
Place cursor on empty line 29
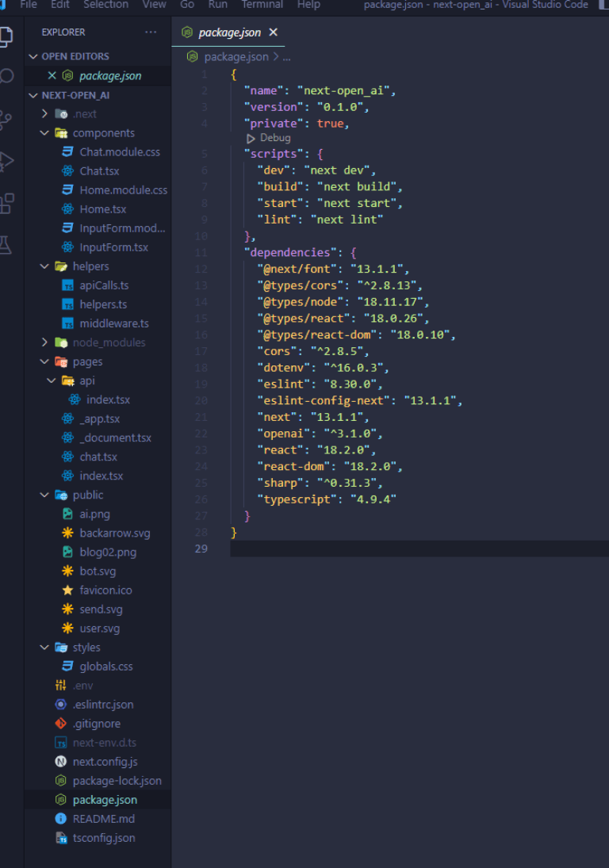tap(396, 549)
